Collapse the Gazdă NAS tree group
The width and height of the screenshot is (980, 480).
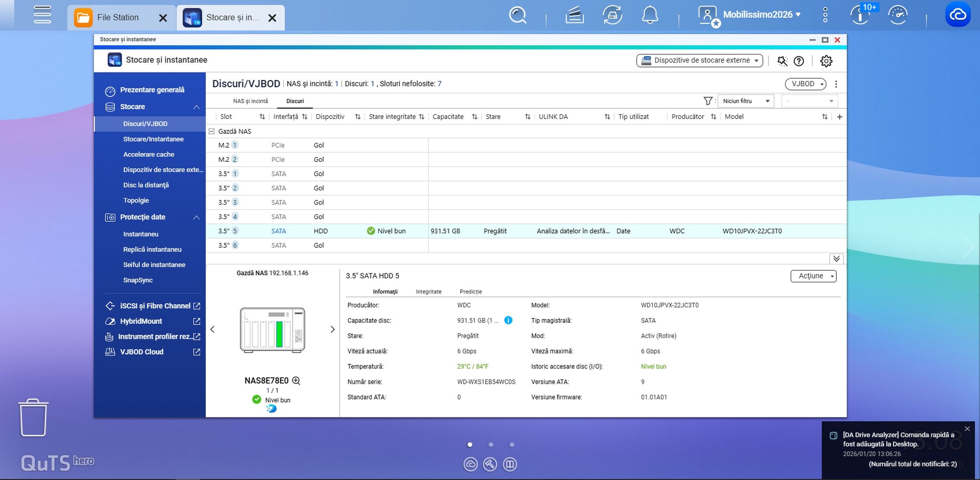click(212, 131)
